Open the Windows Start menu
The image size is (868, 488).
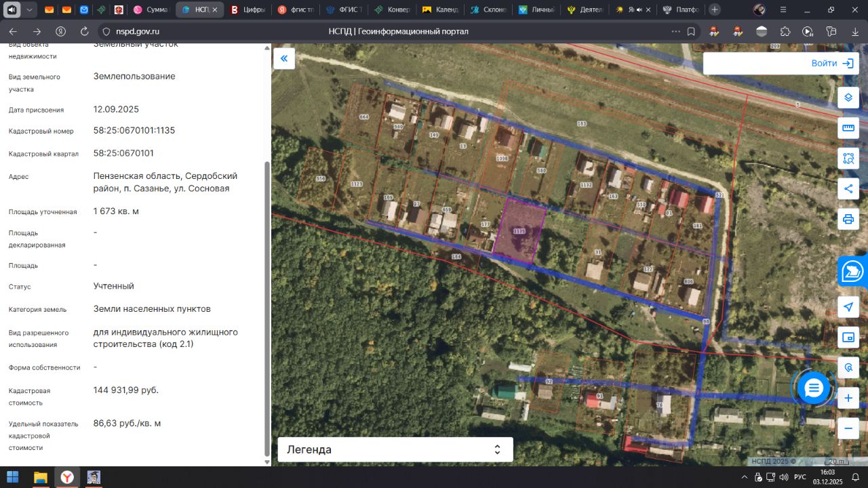pyautogui.click(x=13, y=477)
